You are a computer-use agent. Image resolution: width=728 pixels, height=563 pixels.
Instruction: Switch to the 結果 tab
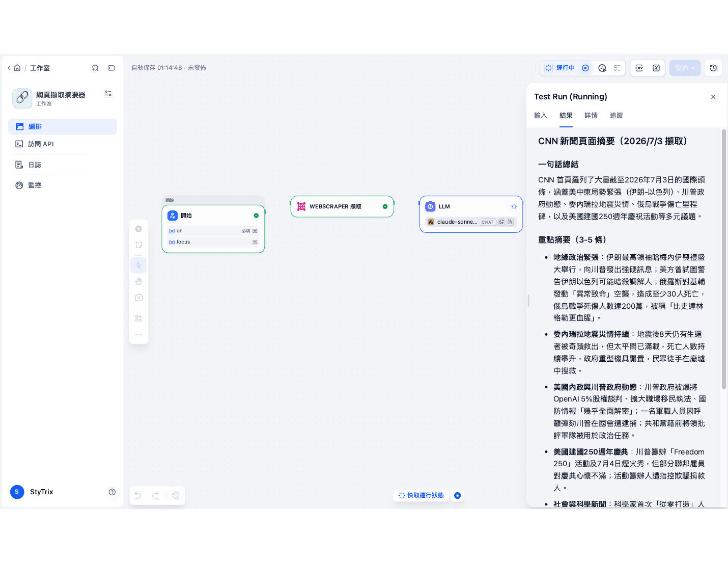tap(566, 116)
